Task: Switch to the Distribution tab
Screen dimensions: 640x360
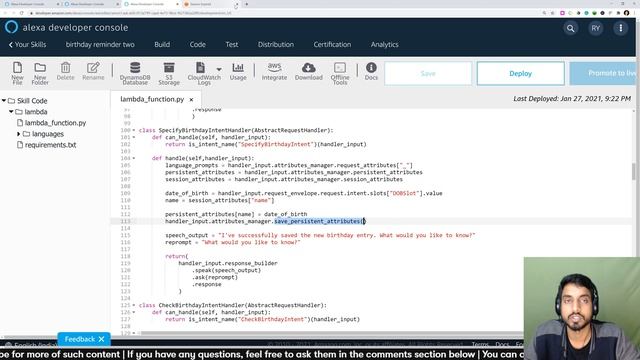Action: (x=276, y=44)
